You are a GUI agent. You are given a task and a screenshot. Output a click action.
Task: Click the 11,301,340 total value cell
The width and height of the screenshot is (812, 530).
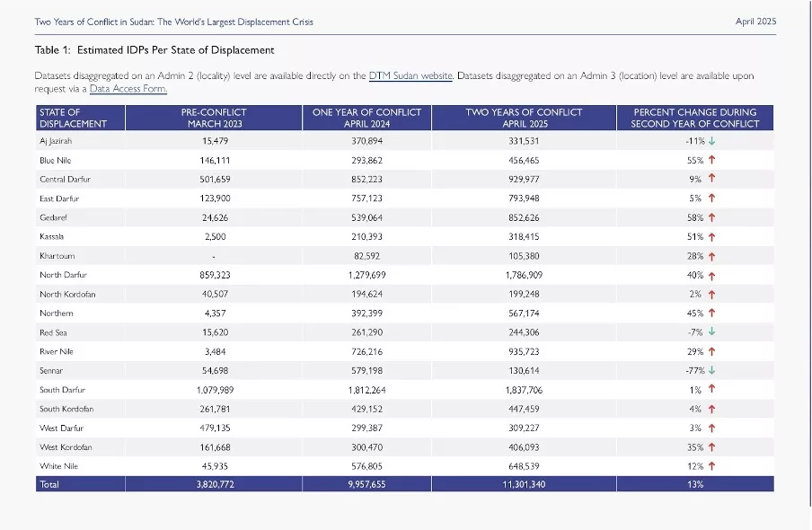coord(524,484)
